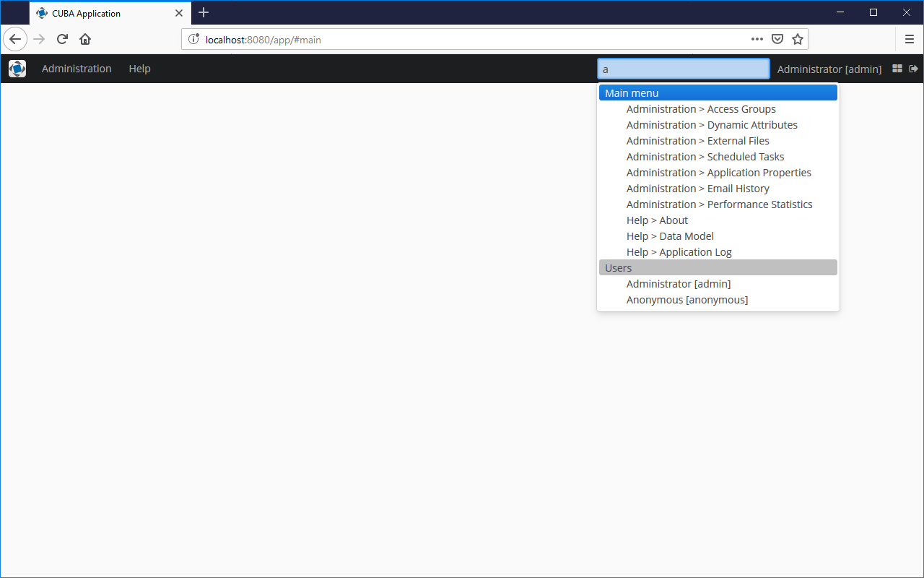Select Administration > Dynamic Attributes suggestion

click(x=718, y=125)
